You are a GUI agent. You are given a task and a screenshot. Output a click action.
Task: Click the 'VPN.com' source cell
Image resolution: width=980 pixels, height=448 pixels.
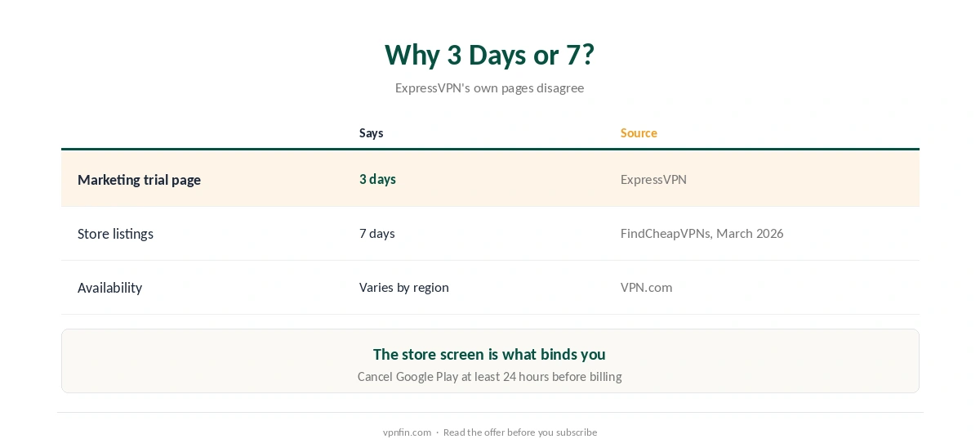pyautogui.click(x=646, y=287)
